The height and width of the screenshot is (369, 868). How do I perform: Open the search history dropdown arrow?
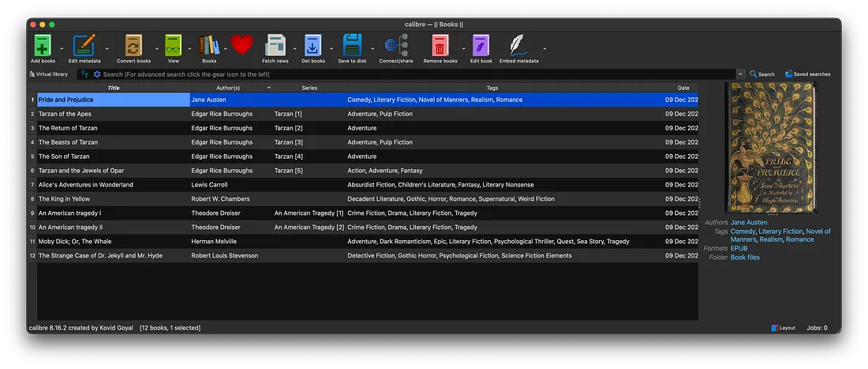[x=741, y=74]
